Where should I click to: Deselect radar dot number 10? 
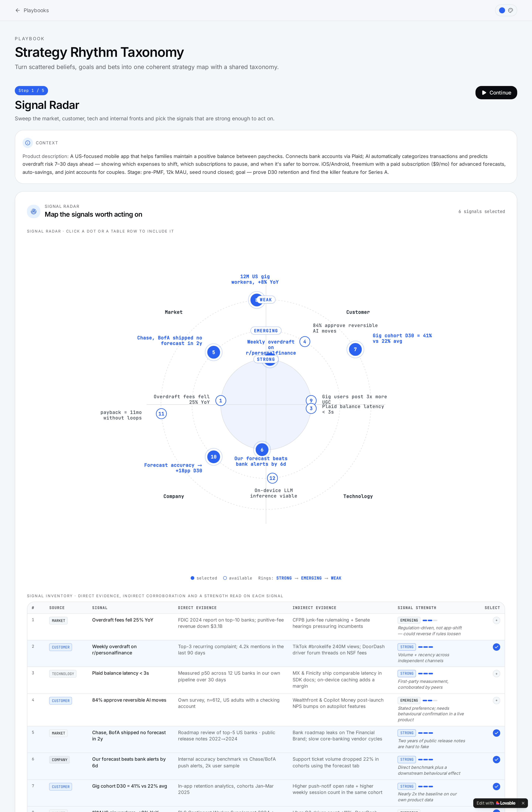pyautogui.click(x=213, y=457)
